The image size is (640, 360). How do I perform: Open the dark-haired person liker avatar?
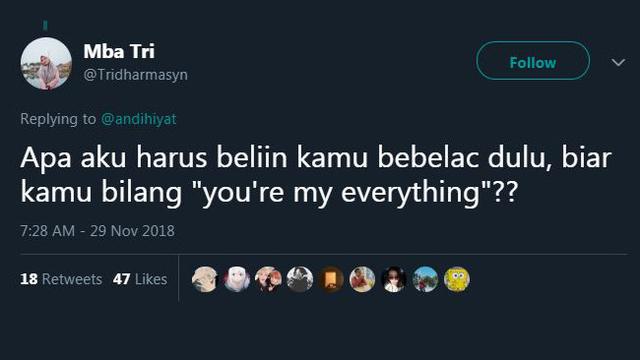[393, 279]
